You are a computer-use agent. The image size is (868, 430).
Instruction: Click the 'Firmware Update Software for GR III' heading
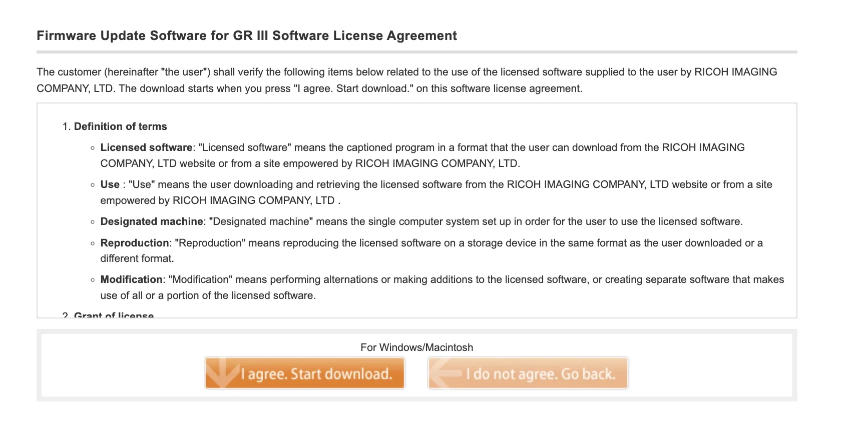pyautogui.click(x=247, y=35)
